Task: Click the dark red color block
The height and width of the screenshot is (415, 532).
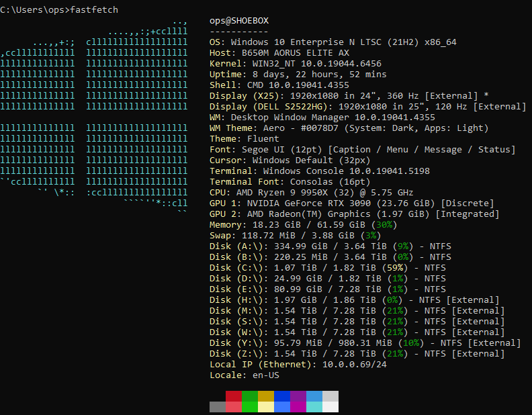Action: click(234, 396)
